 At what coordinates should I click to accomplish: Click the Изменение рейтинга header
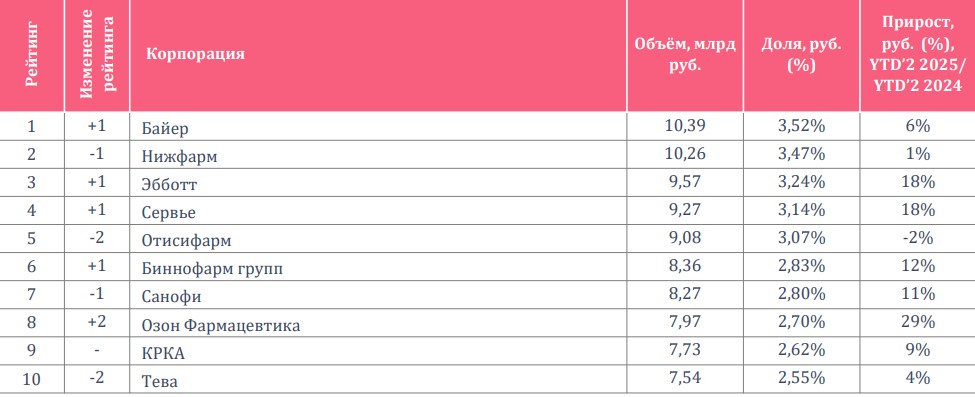pyautogui.click(x=98, y=54)
